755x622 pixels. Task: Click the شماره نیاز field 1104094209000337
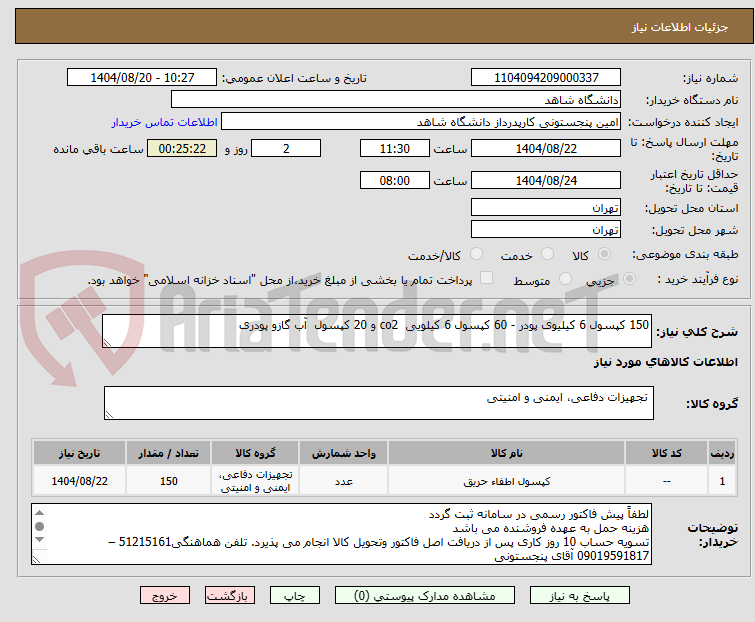click(x=546, y=78)
